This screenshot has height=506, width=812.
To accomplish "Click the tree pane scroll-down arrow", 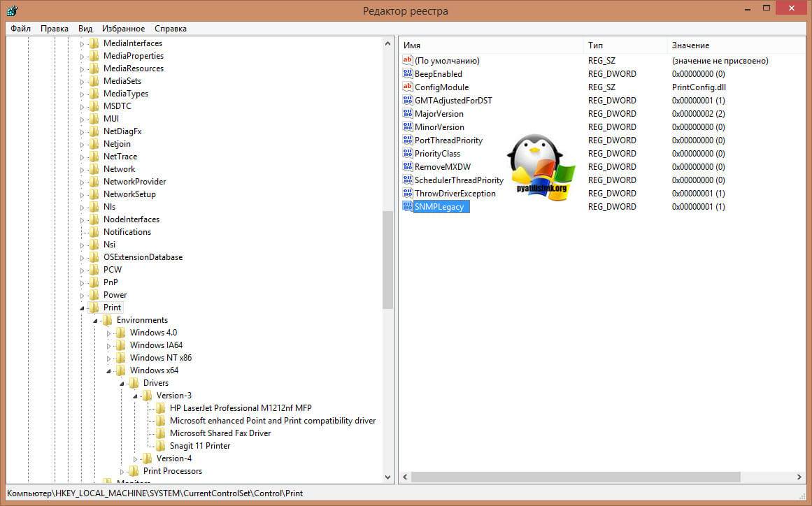I will tap(388, 477).
